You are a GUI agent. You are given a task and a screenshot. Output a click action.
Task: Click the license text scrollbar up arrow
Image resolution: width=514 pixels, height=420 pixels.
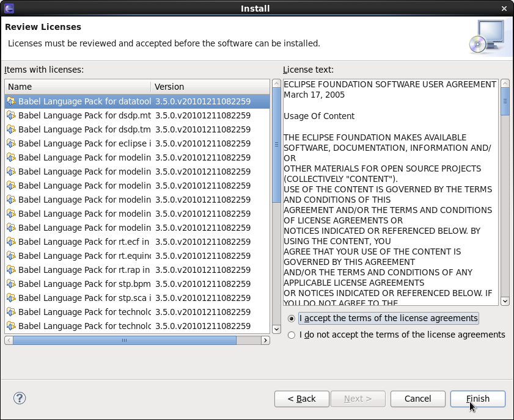505,84
